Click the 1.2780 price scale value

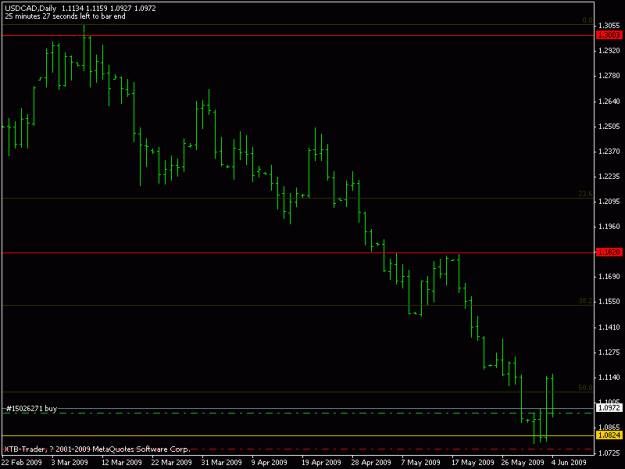point(609,76)
